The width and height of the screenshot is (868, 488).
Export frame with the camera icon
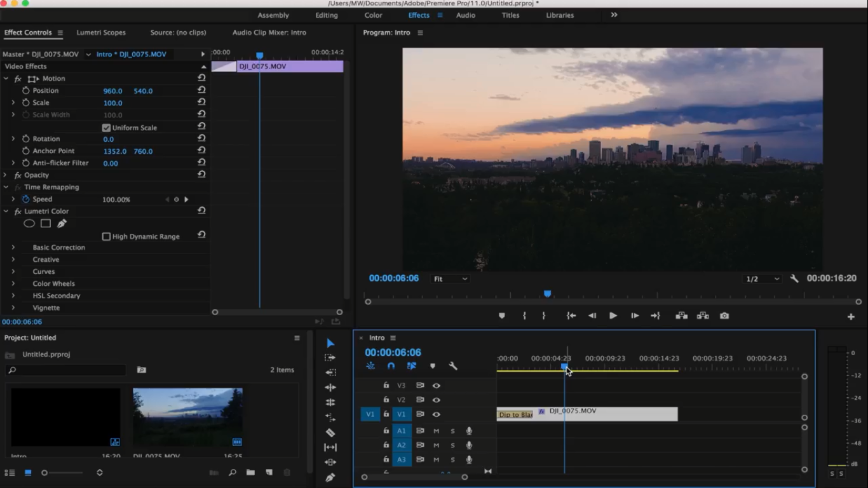tap(724, 315)
